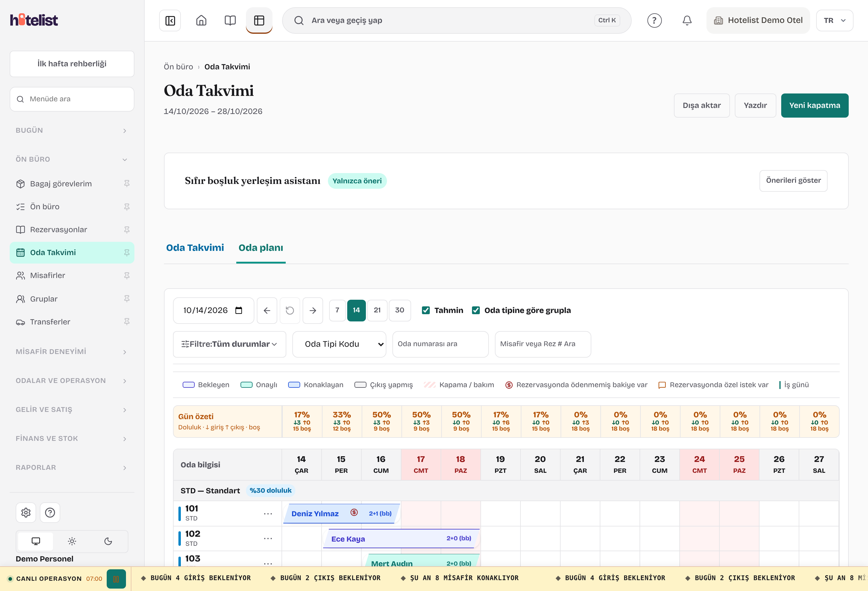This screenshot has height=591, width=868.
Task: Open Oda Tipi Kodu dropdown
Action: tap(339, 344)
